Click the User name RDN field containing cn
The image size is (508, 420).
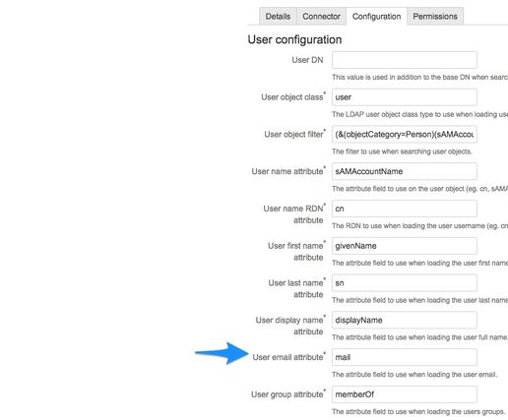click(405, 209)
